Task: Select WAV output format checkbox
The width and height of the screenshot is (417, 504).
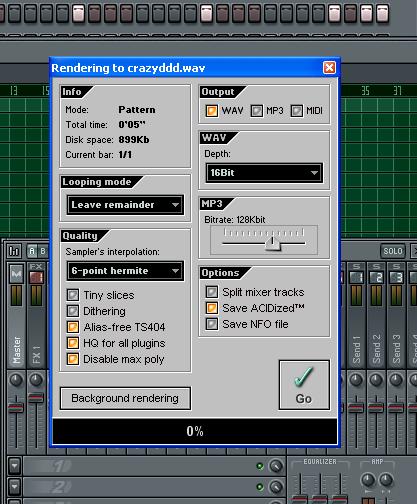Action: (211, 110)
